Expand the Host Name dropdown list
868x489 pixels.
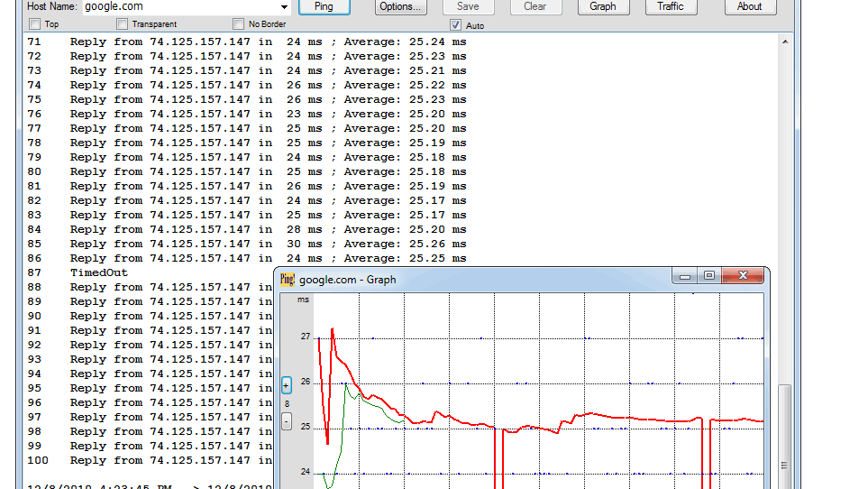[x=284, y=7]
